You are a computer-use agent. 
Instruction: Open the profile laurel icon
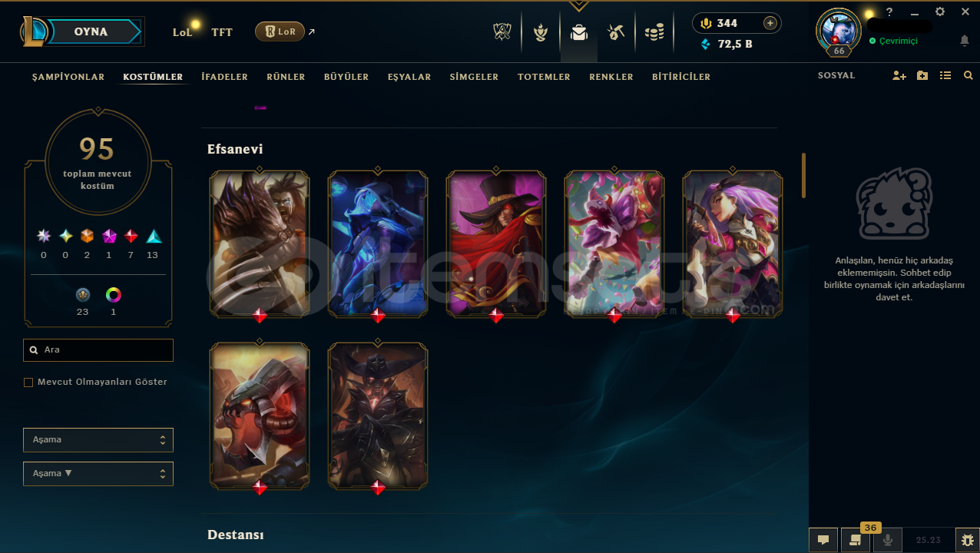[x=541, y=32]
